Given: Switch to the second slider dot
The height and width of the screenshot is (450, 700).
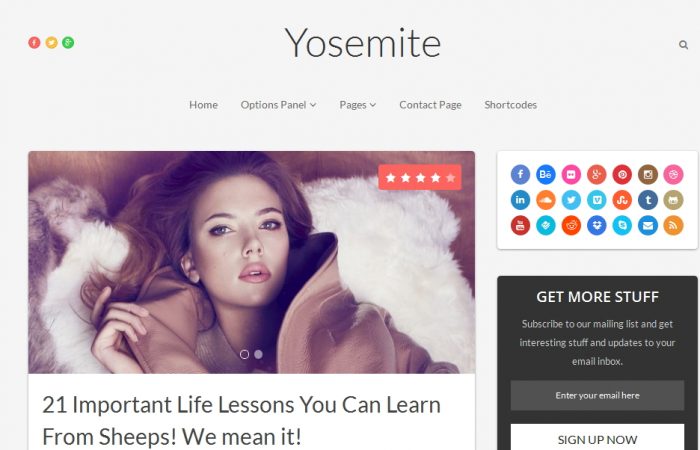Looking at the screenshot, I should coord(258,354).
